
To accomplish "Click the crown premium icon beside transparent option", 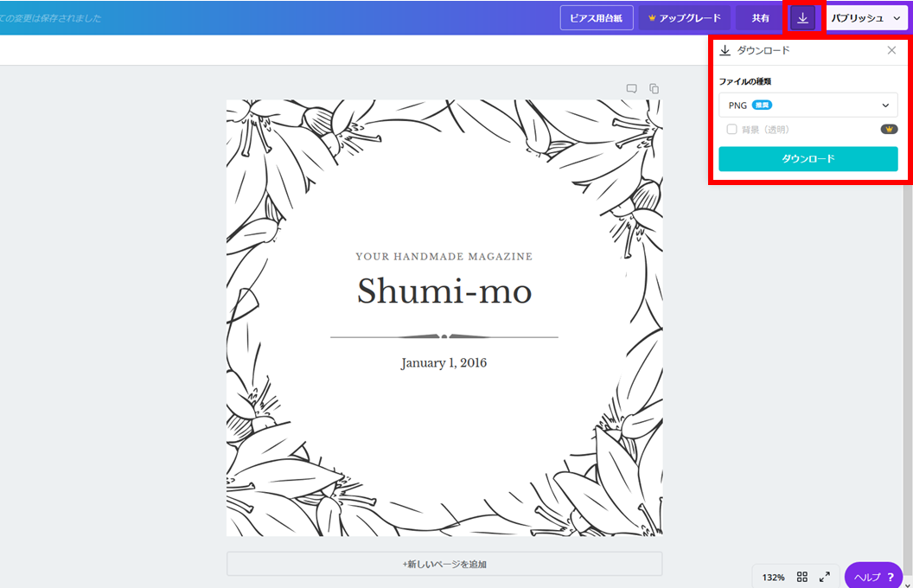I will (889, 129).
